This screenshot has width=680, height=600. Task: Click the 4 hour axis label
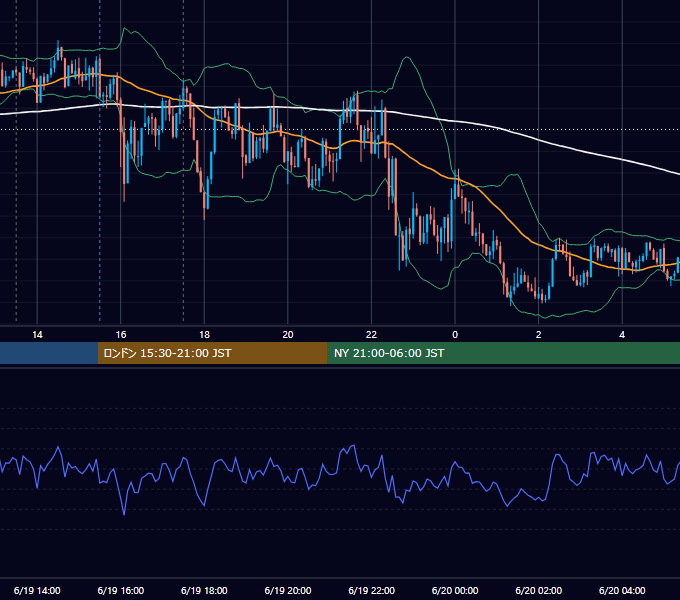[x=622, y=335]
